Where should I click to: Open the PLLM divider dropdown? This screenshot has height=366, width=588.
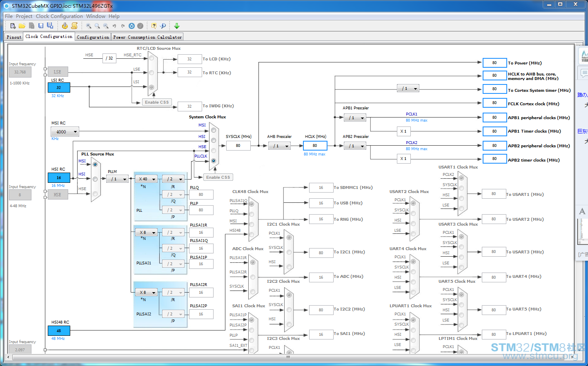(x=118, y=179)
